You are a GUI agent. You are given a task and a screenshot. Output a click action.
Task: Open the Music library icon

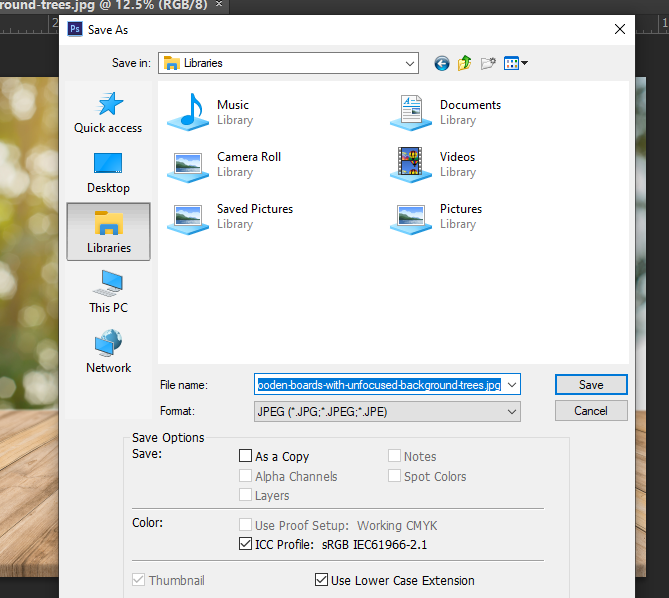[x=188, y=112]
